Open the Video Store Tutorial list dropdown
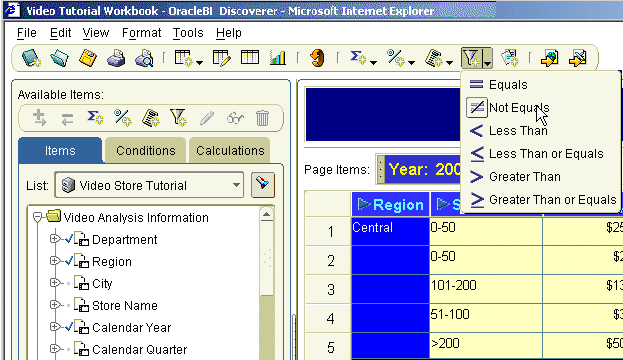This screenshot has width=623, height=360. [x=236, y=185]
